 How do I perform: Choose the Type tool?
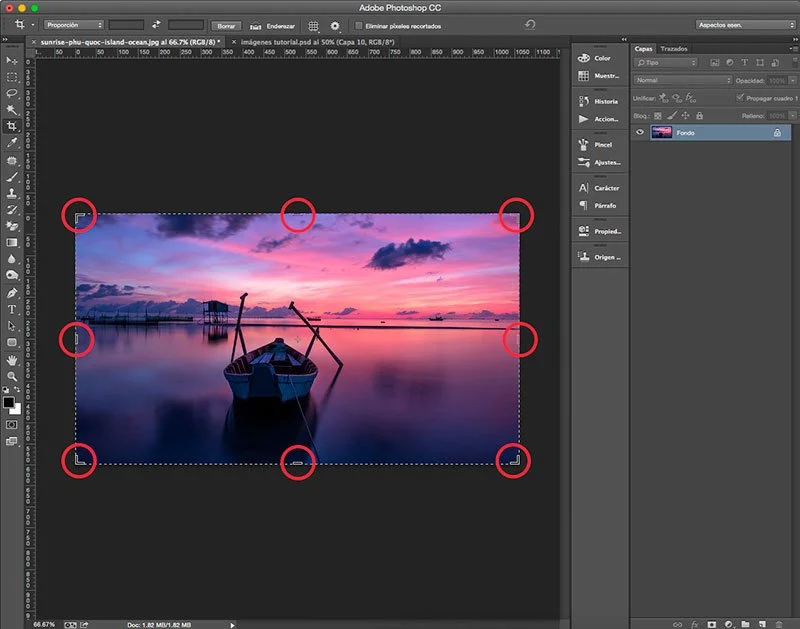pyautogui.click(x=12, y=309)
